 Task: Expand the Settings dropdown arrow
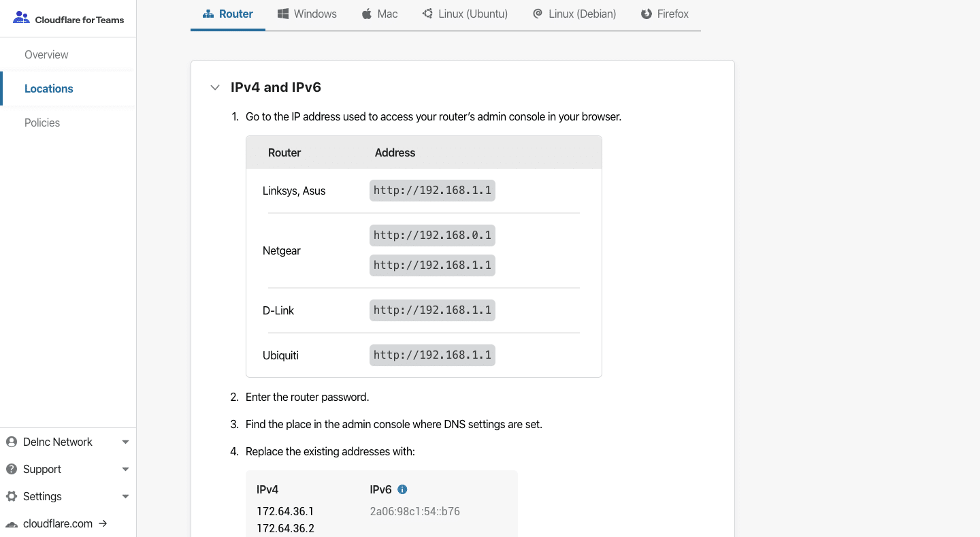tap(125, 497)
